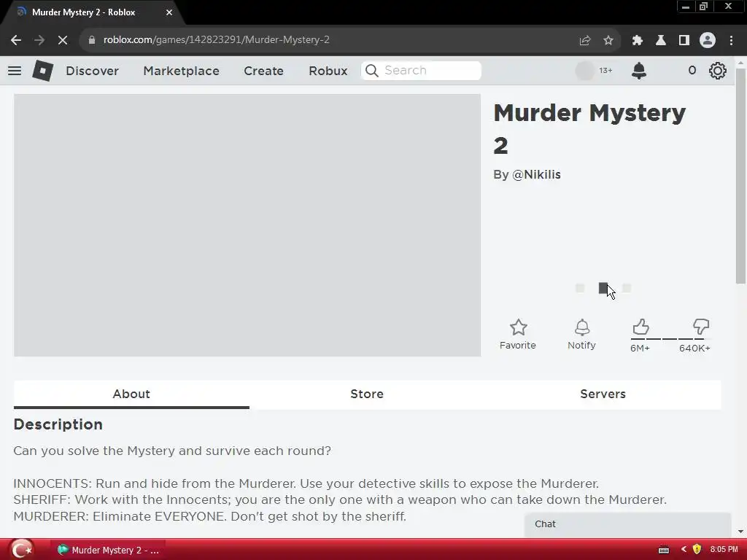Click the Start button on the taskbar

(21, 550)
